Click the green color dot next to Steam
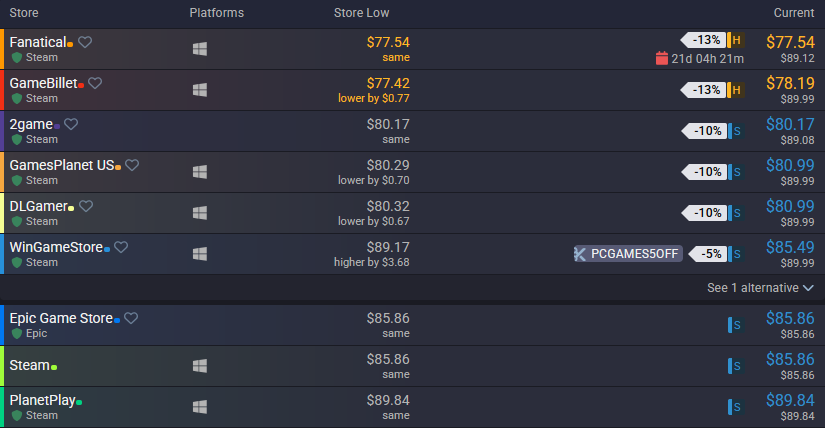 coord(54,367)
